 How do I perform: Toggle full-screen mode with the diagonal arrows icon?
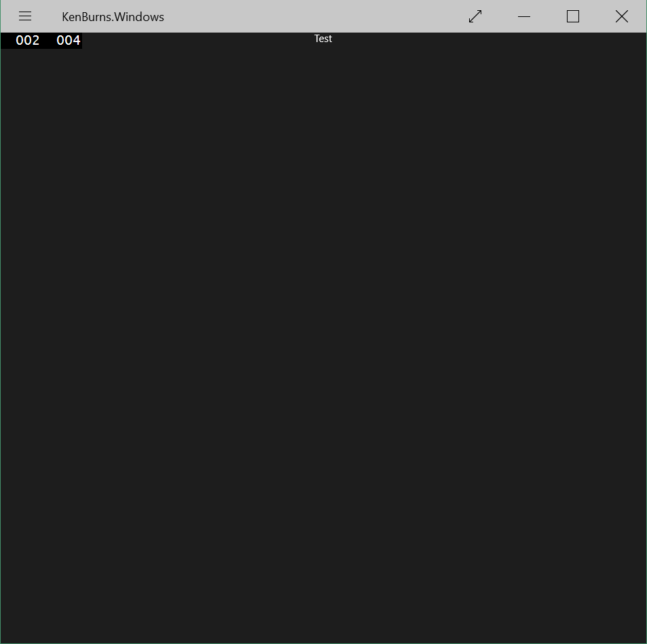click(475, 16)
